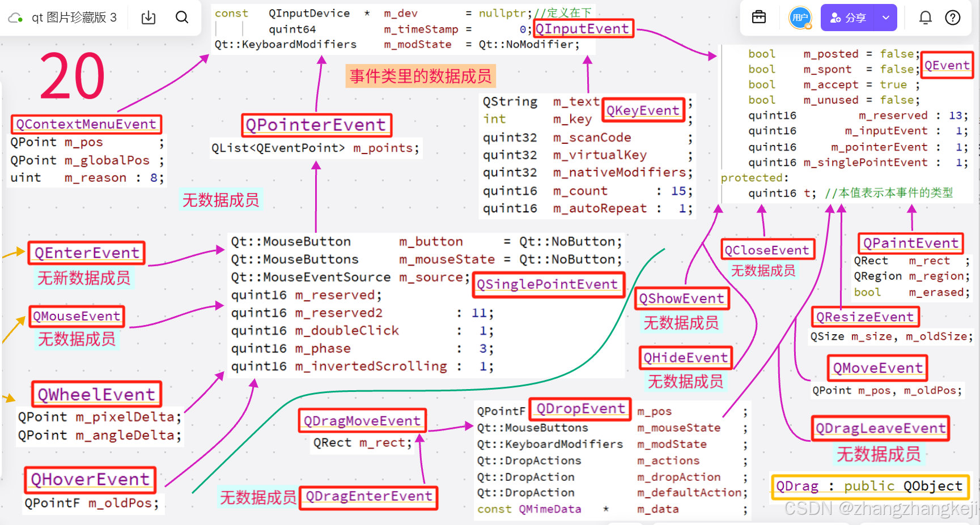
Task: Click the const QMimeData m_data line
Action: (612, 509)
